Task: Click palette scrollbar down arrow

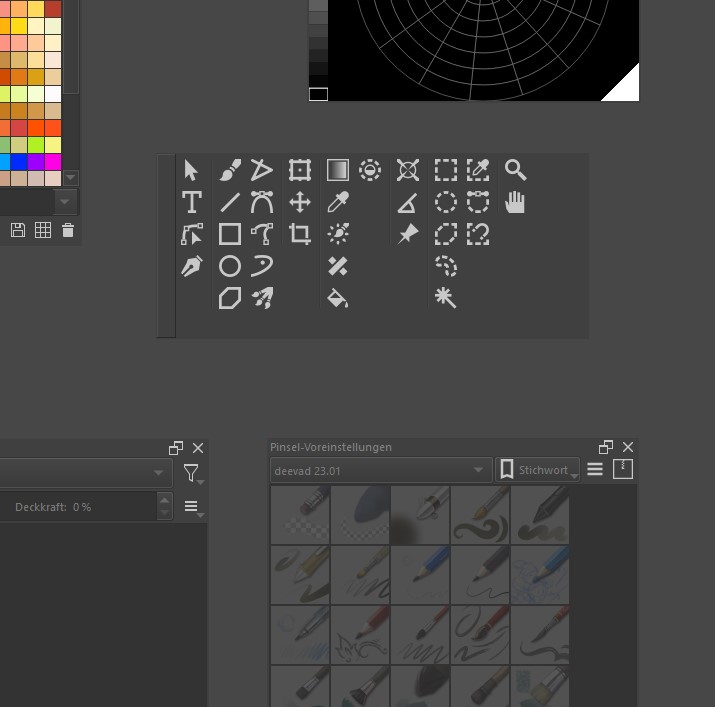Action: pos(70,177)
